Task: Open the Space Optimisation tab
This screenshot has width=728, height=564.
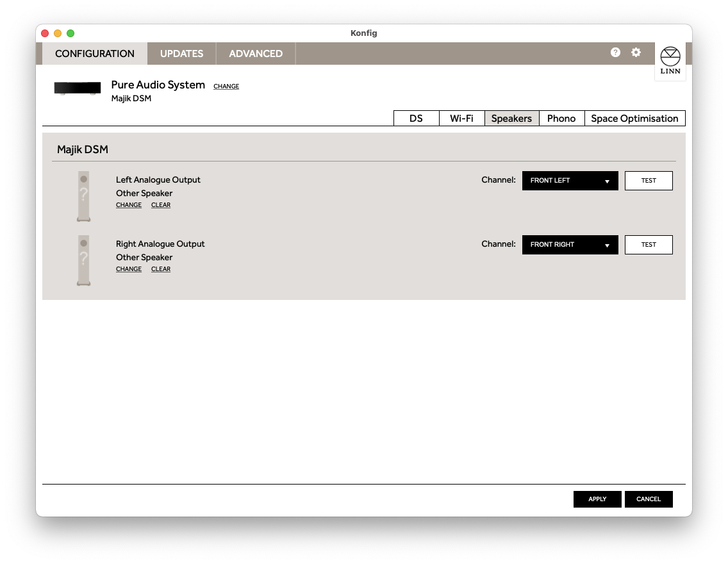Action: [634, 119]
